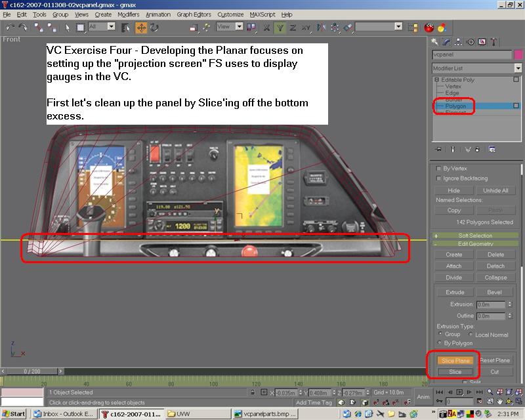Open the Modifiers menu
Viewport: 525px width, 420px height.
pos(128,14)
